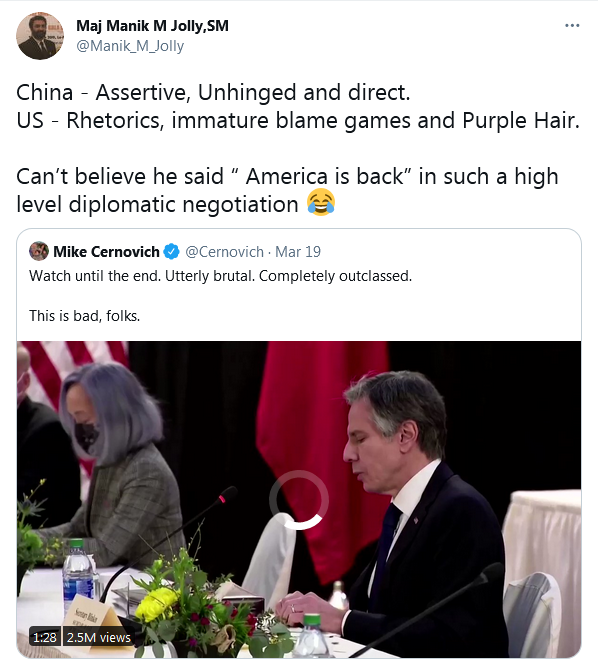Open the @Manik_M_Jolly handle link
The image size is (598, 670).
click(130, 46)
